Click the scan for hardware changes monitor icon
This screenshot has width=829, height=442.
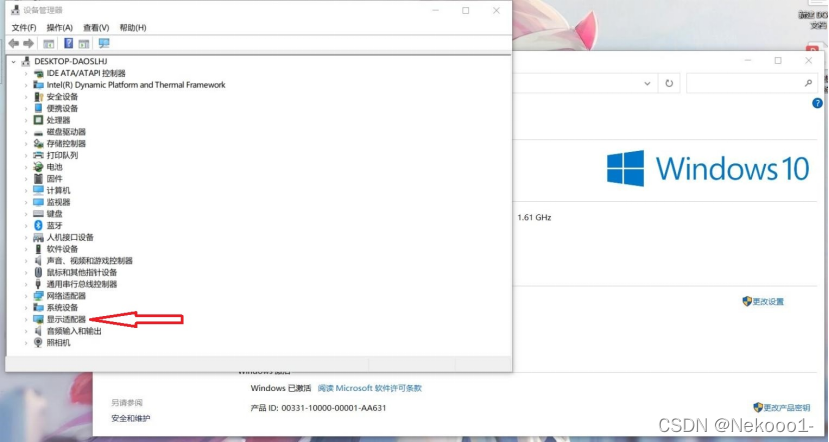pos(104,43)
